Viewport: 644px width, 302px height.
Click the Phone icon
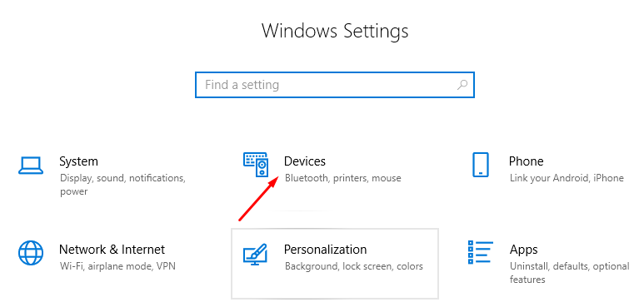coord(481,165)
